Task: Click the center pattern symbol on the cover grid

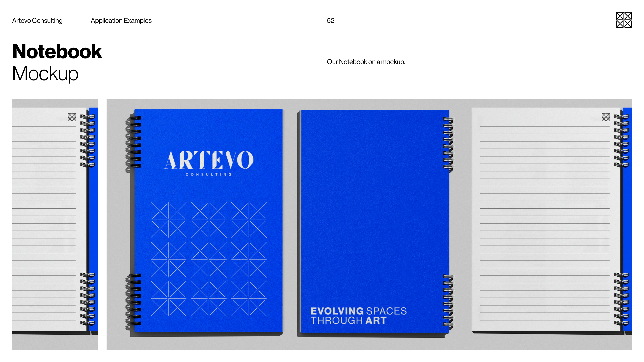Action: point(209,260)
